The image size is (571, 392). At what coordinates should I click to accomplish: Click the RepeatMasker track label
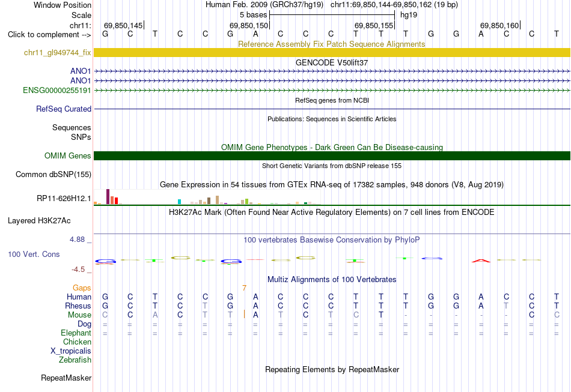point(66,378)
